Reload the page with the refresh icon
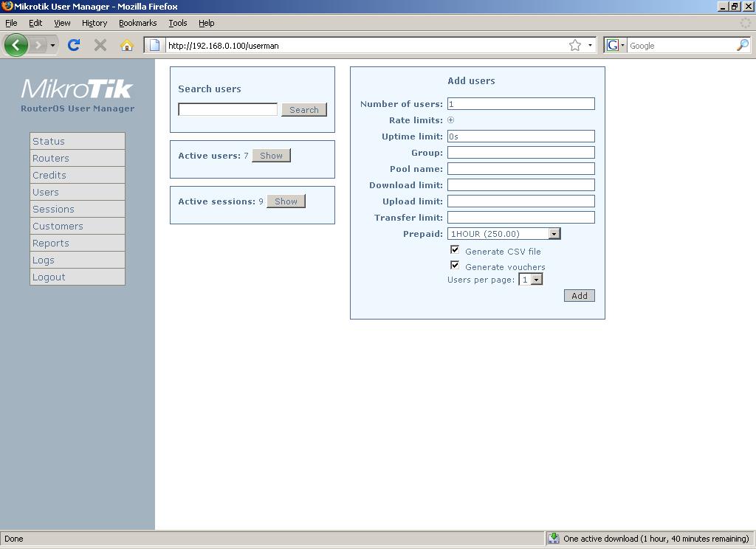 point(74,45)
